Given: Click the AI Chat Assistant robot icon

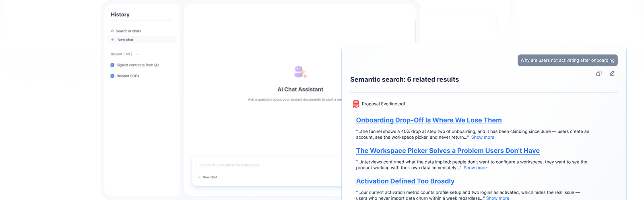Looking at the screenshot, I should click(300, 72).
